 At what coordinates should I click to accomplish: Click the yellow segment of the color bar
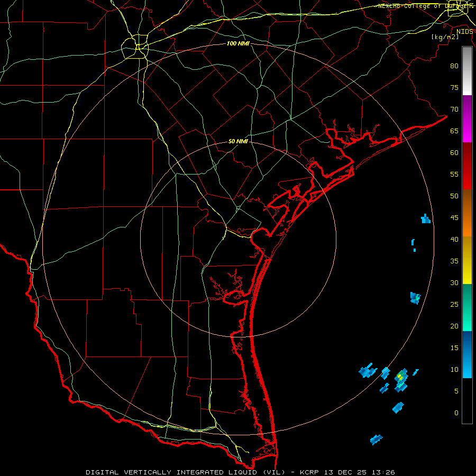pyautogui.click(x=467, y=260)
